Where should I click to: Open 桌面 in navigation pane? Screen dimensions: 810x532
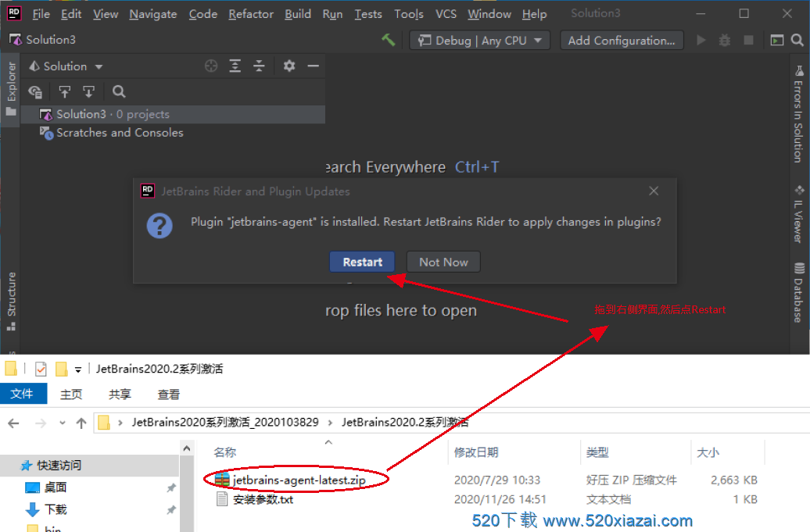55,487
